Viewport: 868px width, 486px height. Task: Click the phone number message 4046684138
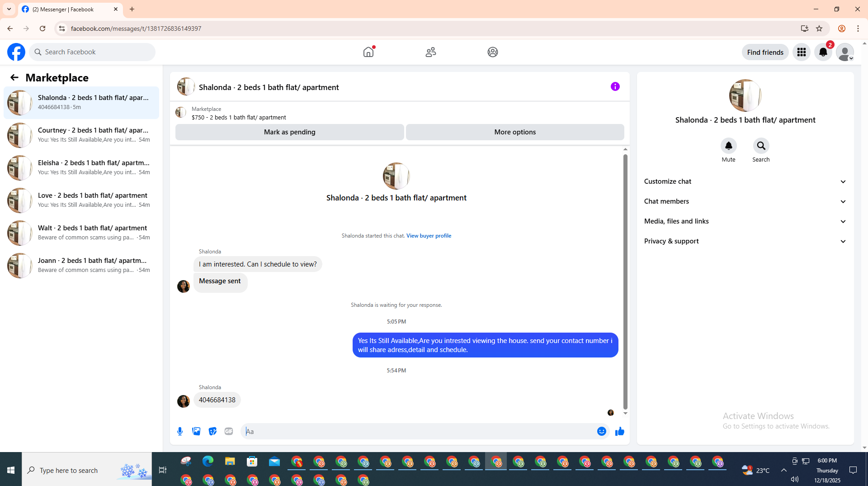pyautogui.click(x=217, y=400)
